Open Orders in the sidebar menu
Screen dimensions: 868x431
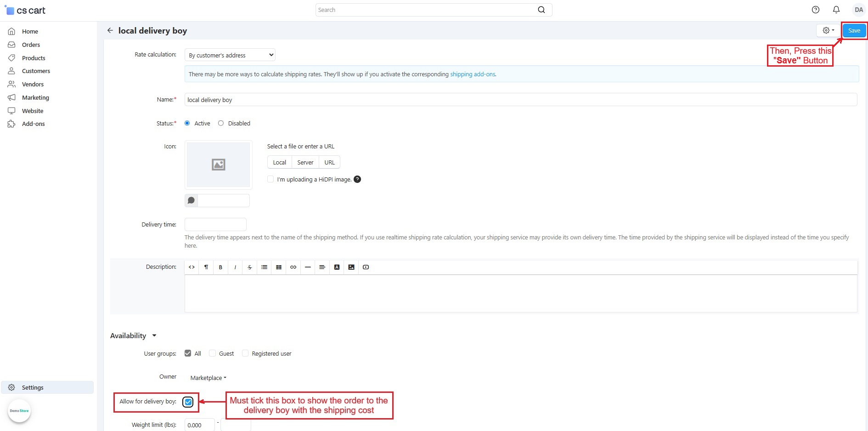[x=31, y=45]
